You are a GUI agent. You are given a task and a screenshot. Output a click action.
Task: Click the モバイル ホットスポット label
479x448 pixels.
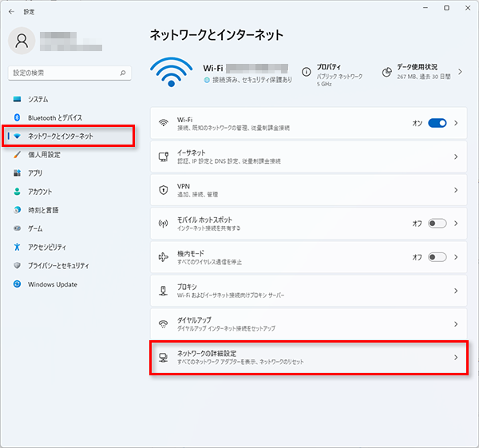204,220
